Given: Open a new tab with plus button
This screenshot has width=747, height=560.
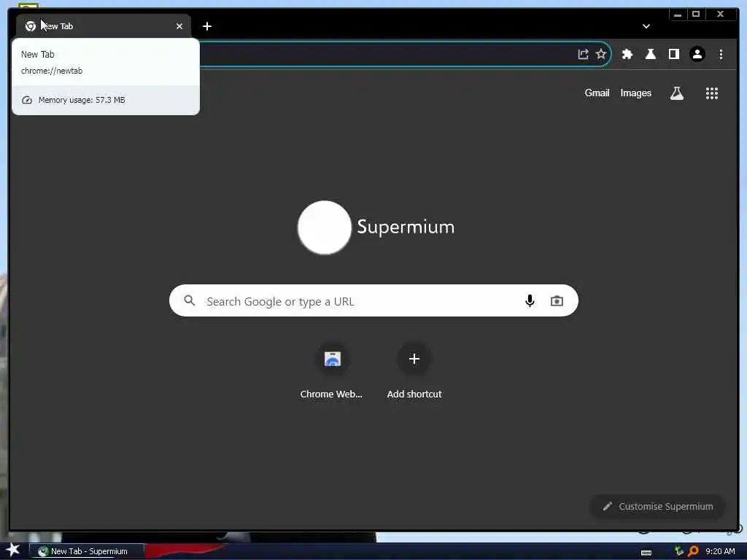Looking at the screenshot, I should [206, 26].
